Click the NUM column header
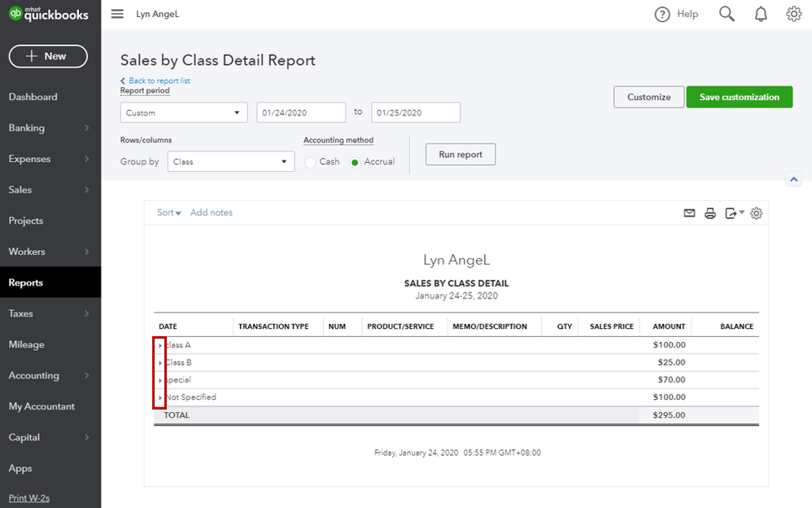 point(337,326)
